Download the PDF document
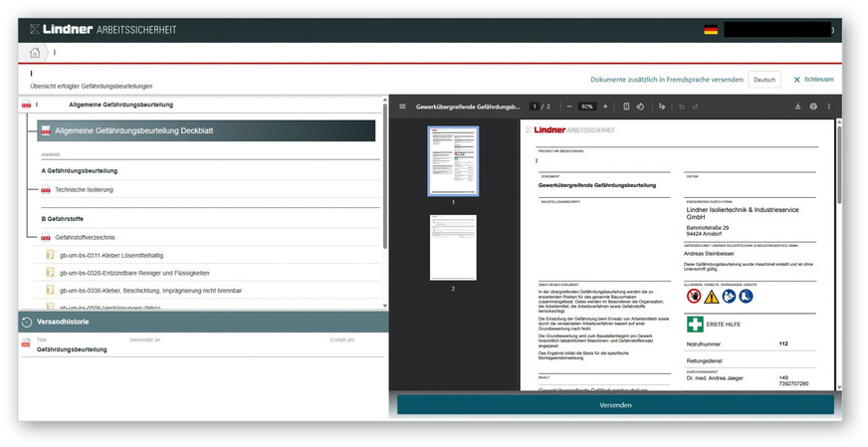Viewport: 868px width, 447px height. click(x=797, y=107)
